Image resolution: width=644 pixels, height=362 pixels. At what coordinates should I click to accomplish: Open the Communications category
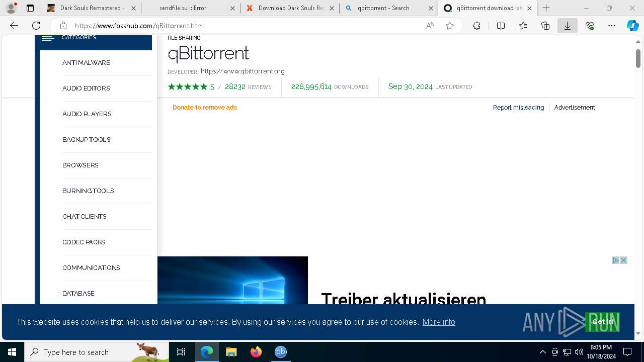[x=91, y=268]
